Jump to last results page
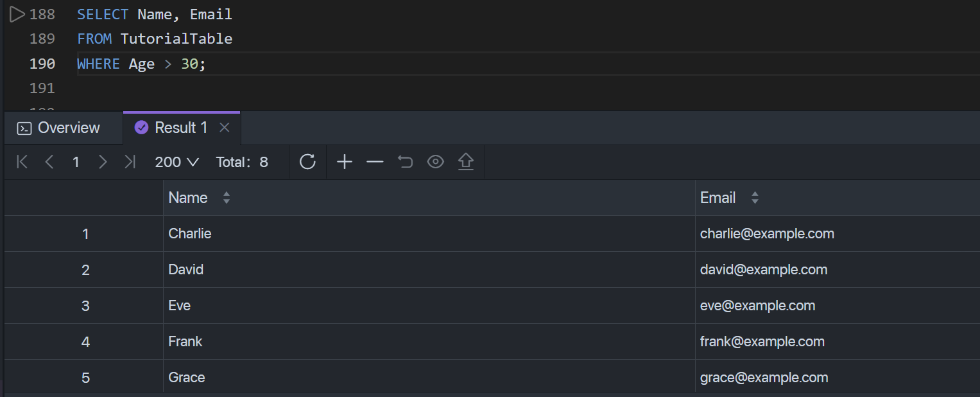The image size is (980, 397). 130,162
